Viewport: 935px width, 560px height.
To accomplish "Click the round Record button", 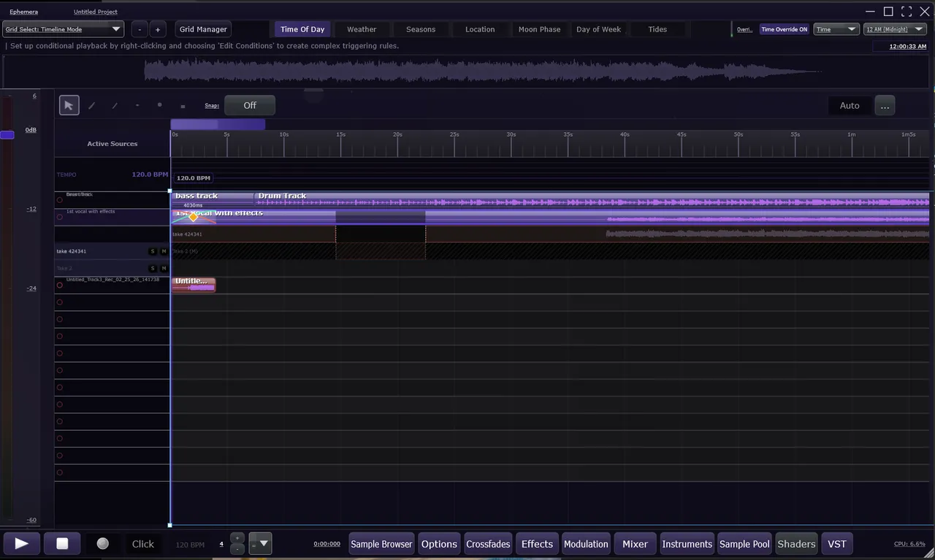I will click(x=103, y=543).
